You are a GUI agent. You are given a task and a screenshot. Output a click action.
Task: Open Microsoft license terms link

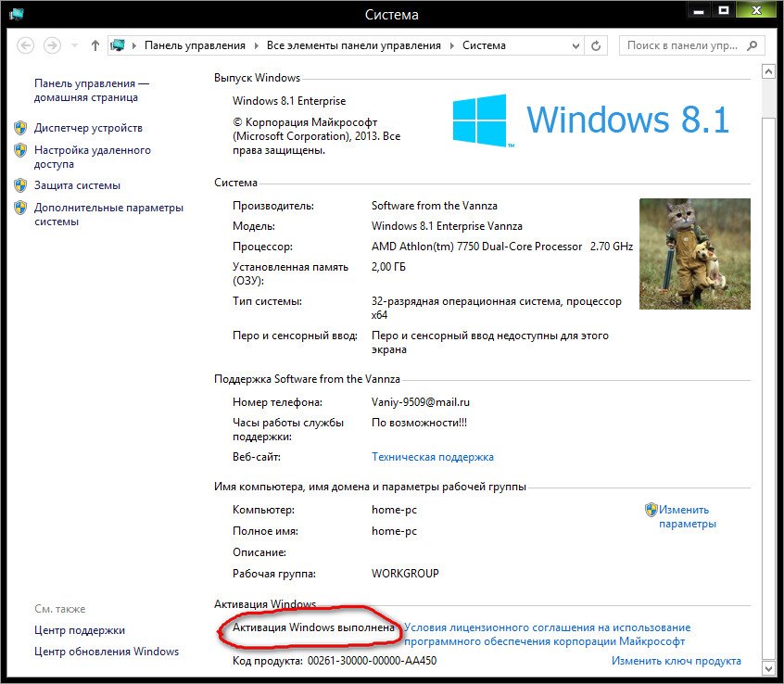[547, 635]
